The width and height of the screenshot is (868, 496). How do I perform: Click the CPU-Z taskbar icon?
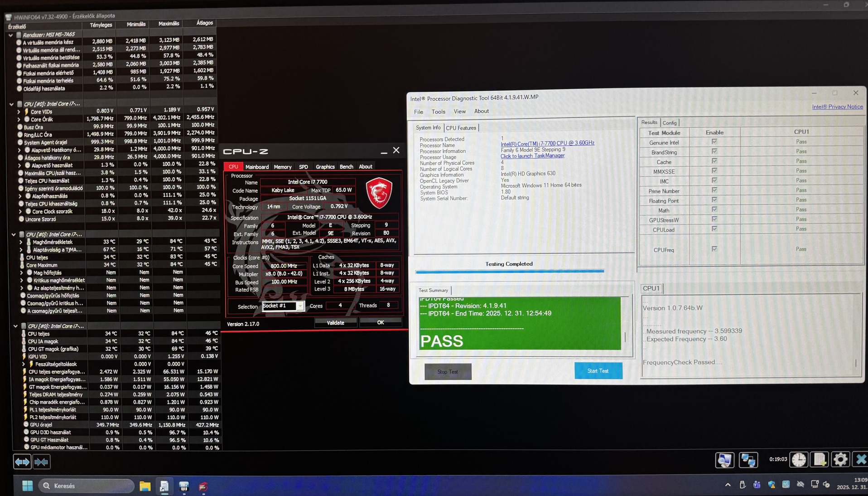(203, 486)
